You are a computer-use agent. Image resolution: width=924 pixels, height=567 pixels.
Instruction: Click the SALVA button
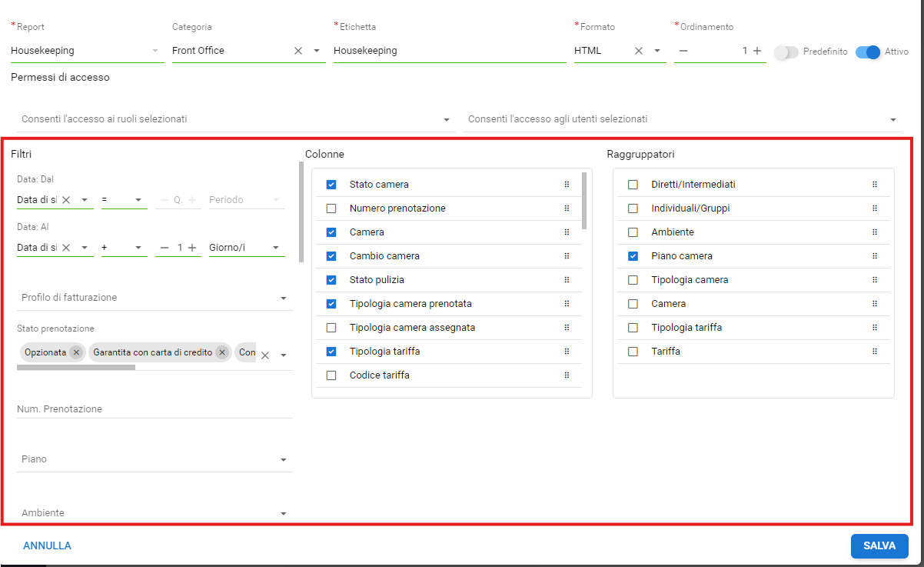[879, 545]
